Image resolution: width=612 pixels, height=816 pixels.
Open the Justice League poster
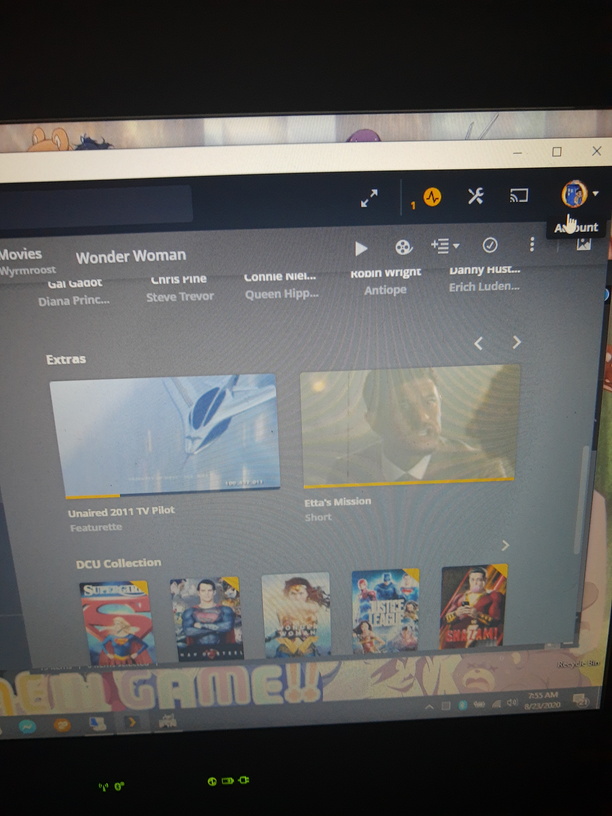click(386, 610)
